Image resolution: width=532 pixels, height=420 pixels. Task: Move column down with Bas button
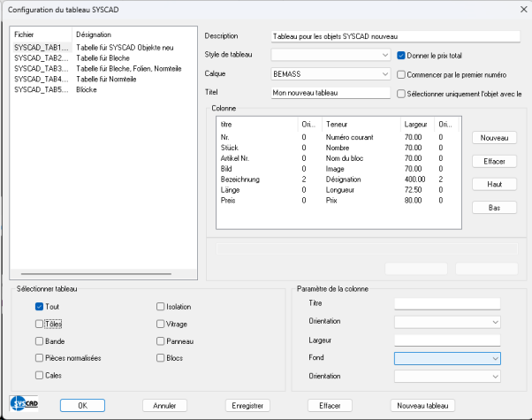point(494,208)
